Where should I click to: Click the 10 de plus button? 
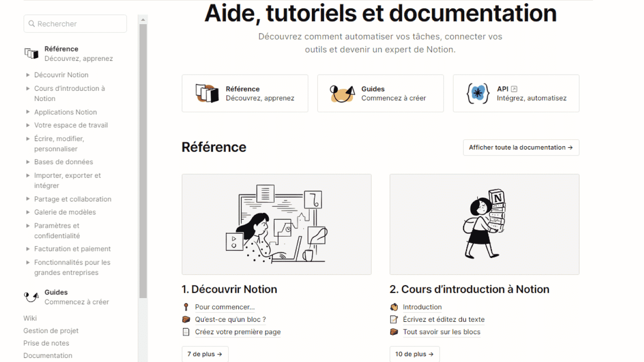[x=415, y=354]
